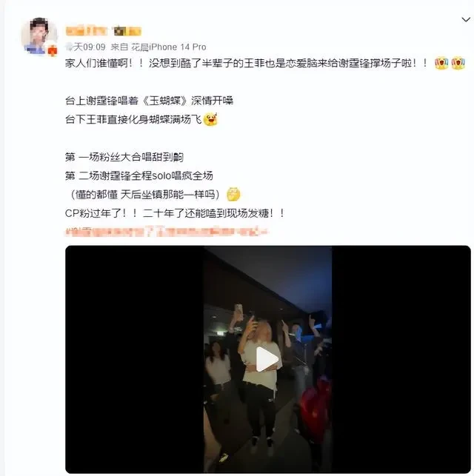The height and width of the screenshot is (476, 474).
Task: Click the first crying emoji in post
Action: tap(441, 63)
